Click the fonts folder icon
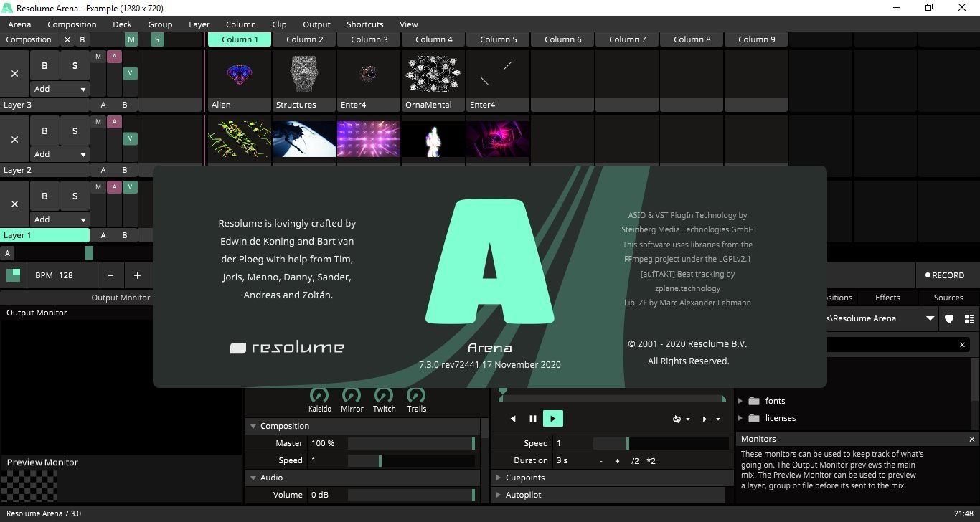 [754, 401]
